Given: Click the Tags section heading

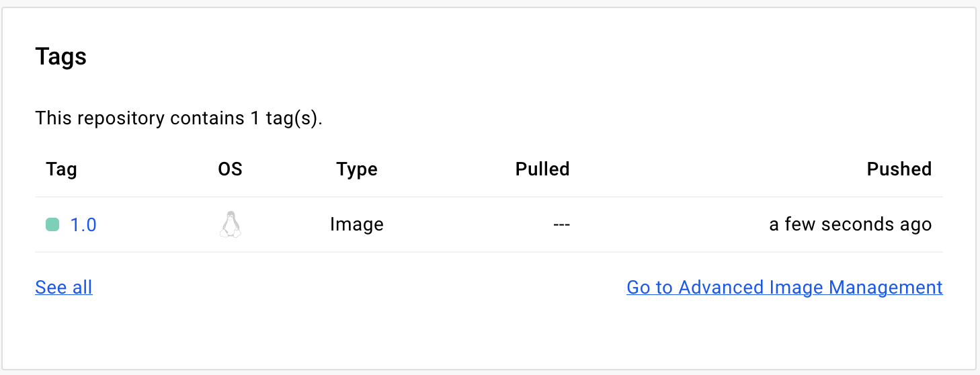Looking at the screenshot, I should [x=60, y=56].
